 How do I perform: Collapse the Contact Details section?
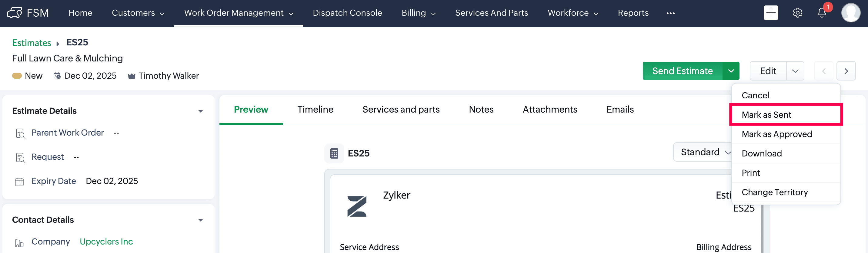click(201, 220)
